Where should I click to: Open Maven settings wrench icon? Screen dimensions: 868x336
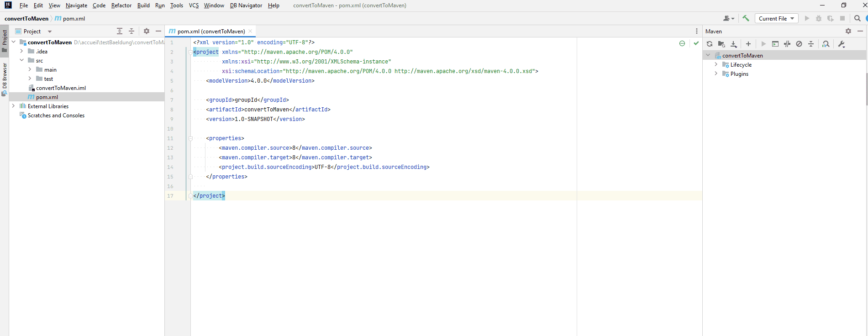(x=842, y=44)
